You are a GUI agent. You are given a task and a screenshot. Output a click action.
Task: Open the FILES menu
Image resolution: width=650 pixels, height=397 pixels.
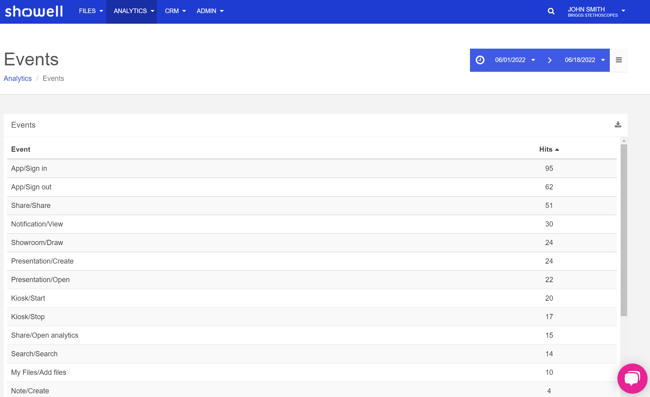[x=91, y=11]
